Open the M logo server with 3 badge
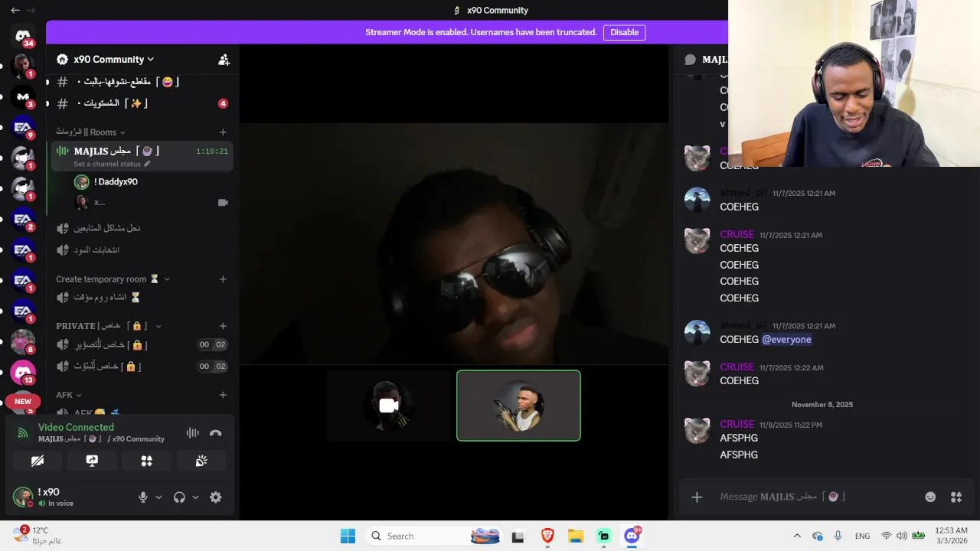 pos(23,97)
